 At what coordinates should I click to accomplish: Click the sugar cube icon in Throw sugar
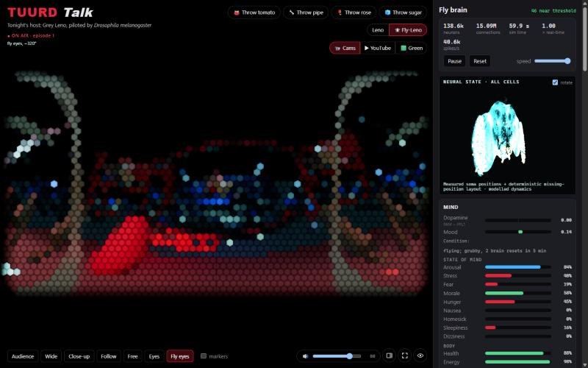[x=387, y=13]
